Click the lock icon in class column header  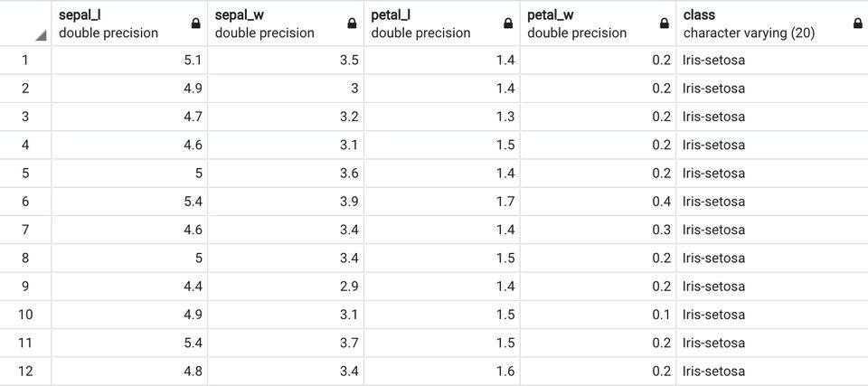[x=857, y=24]
